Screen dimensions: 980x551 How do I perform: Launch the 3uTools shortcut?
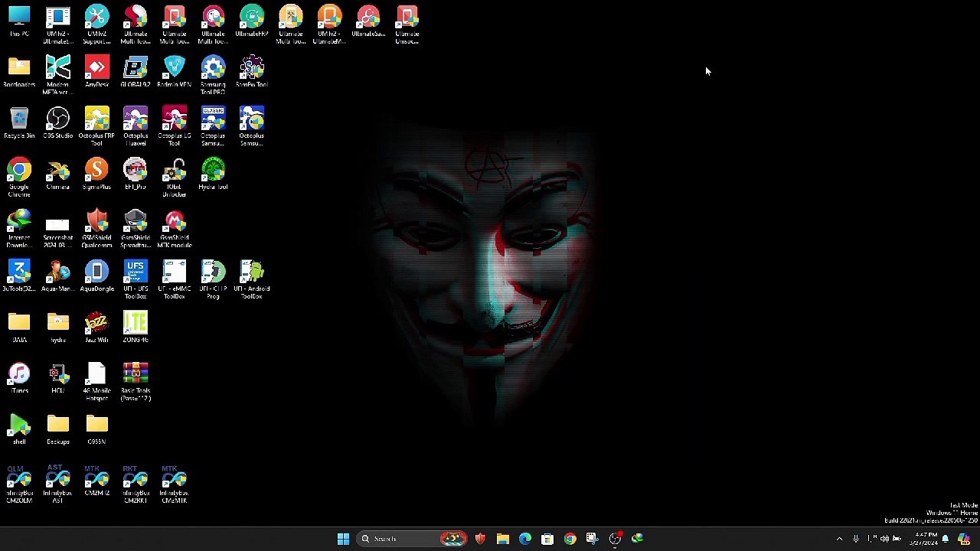point(19,276)
